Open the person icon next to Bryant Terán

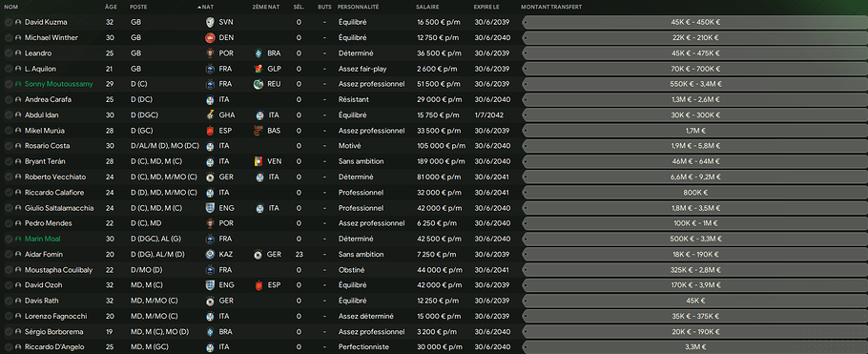click(x=18, y=162)
